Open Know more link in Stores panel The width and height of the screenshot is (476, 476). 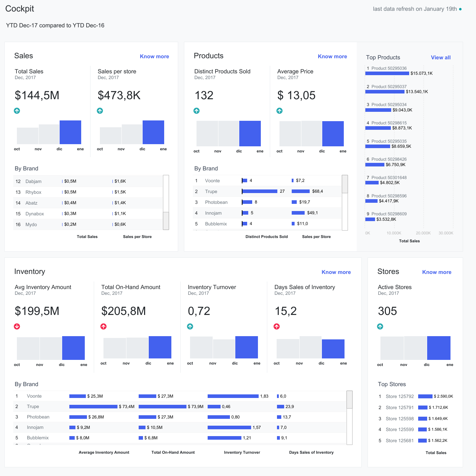[x=436, y=272]
